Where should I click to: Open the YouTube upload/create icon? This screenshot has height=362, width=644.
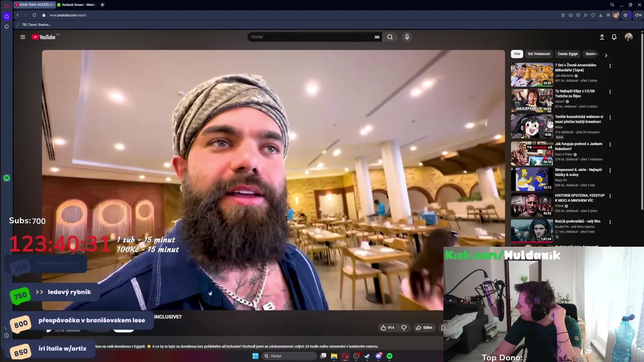602,37
